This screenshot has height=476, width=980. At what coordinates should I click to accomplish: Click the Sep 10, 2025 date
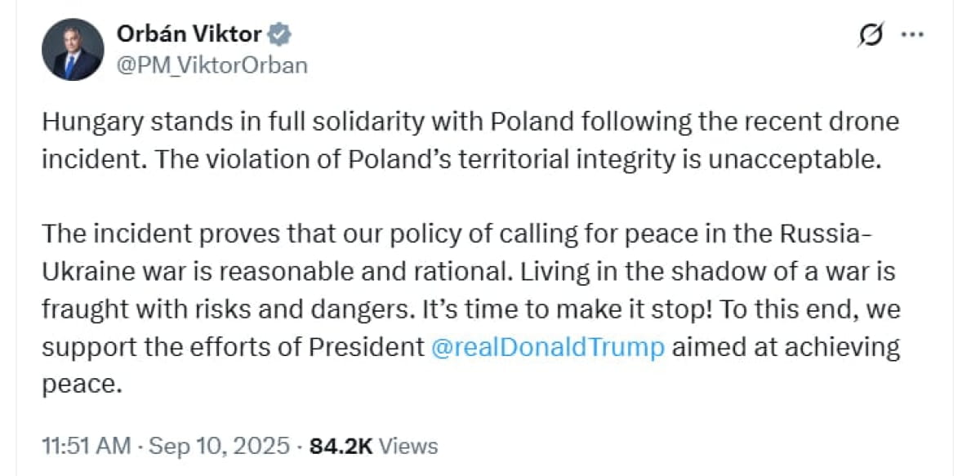(219, 446)
